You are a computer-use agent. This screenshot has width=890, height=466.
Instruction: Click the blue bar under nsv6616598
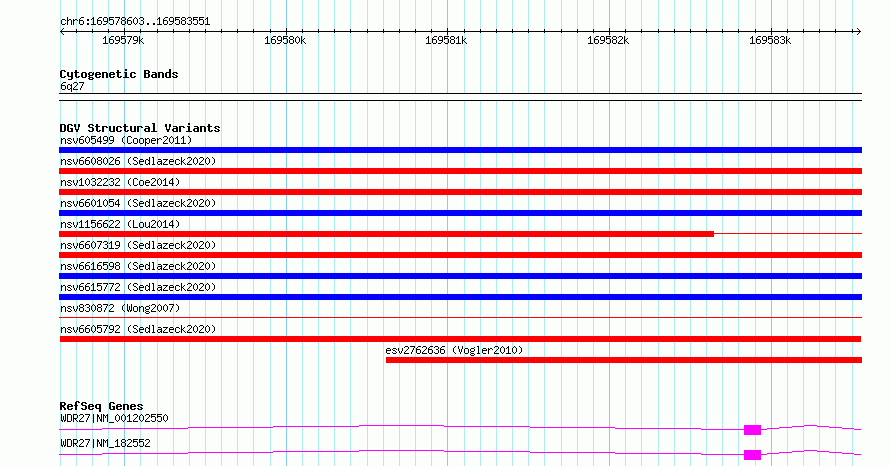(460, 276)
